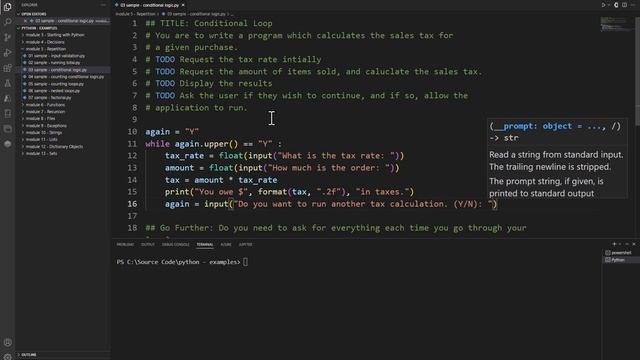Click 'tax_rate' variable on line 12
The width and height of the screenshot is (640, 360).
(184, 156)
